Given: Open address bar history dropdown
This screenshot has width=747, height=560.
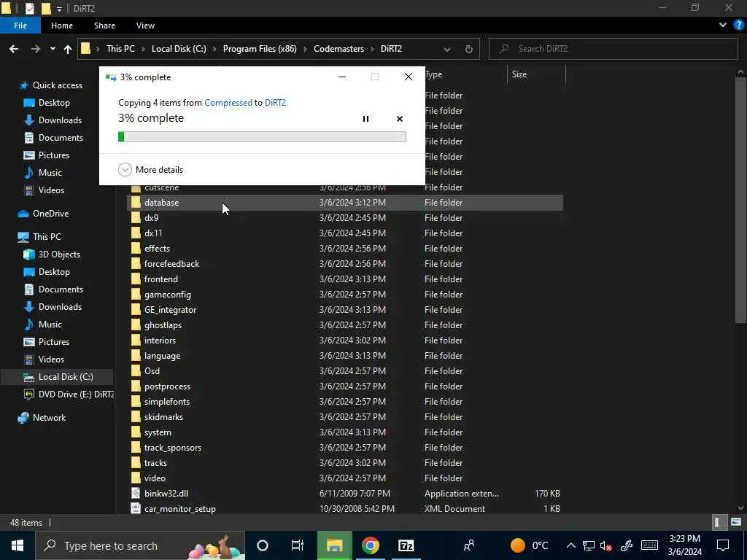Looking at the screenshot, I should click(x=447, y=49).
